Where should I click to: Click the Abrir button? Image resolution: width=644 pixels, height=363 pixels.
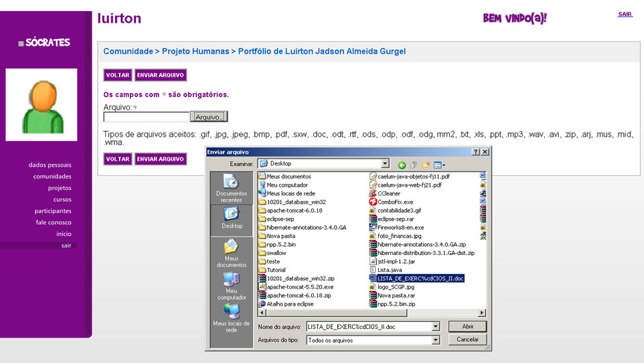[x=468, y=327]
